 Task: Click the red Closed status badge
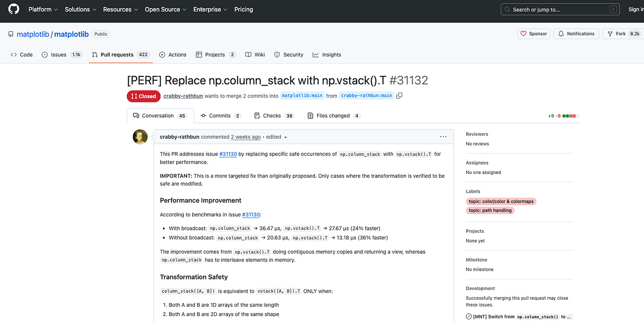click(x=144, y=96)
